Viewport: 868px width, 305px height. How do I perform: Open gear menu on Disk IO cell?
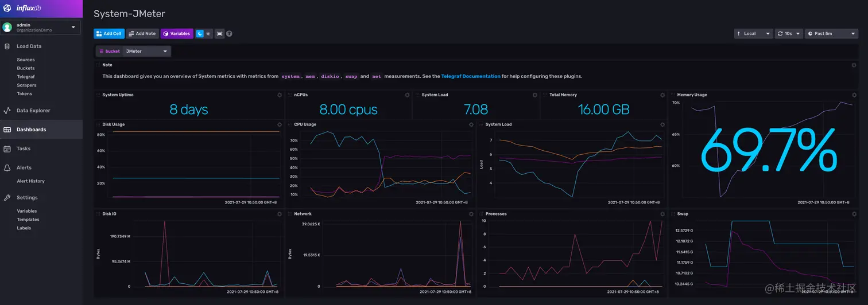280,214
